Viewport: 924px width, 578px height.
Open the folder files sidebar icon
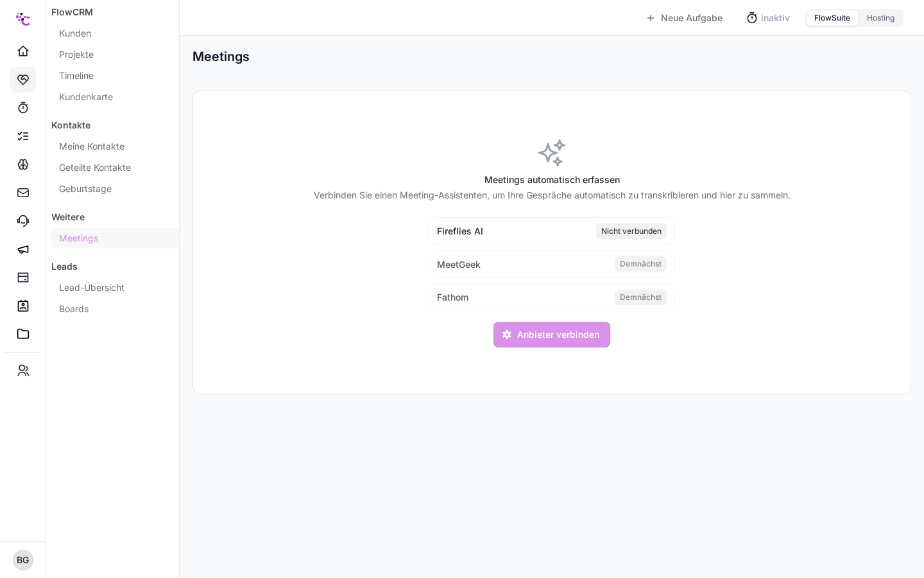(x=23, y=334)
